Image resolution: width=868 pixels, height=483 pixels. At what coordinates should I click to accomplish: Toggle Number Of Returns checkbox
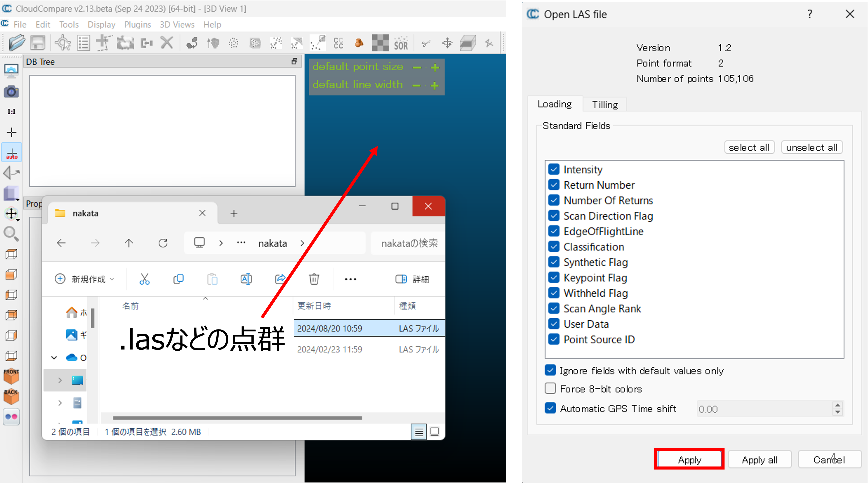click(x=554, y=200)
